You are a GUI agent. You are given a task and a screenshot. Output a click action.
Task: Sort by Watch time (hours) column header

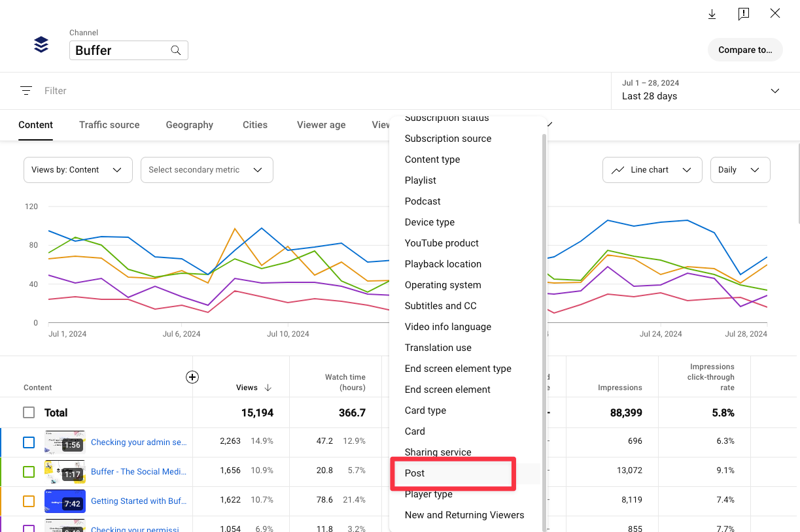345,382
